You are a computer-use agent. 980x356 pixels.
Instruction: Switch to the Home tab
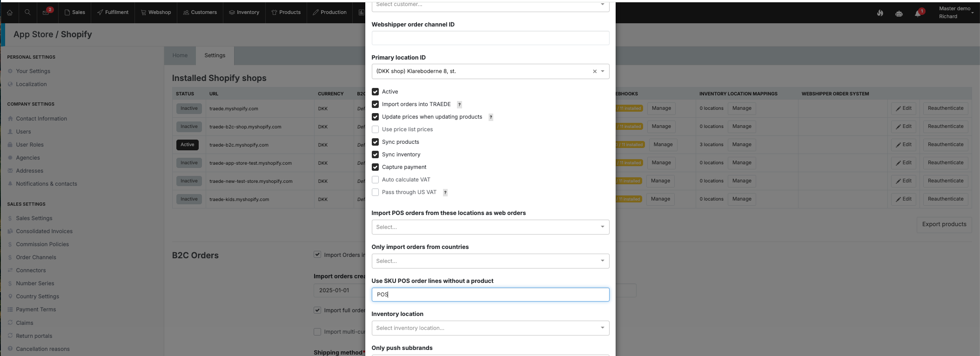[180, 55]
